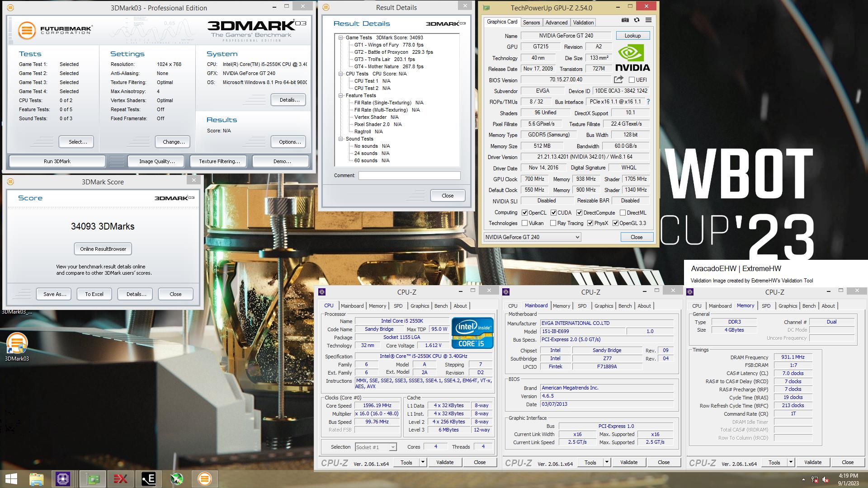
Task: Click the 3DMark03 window title bar icon
Action: click(x=10, y=8)
